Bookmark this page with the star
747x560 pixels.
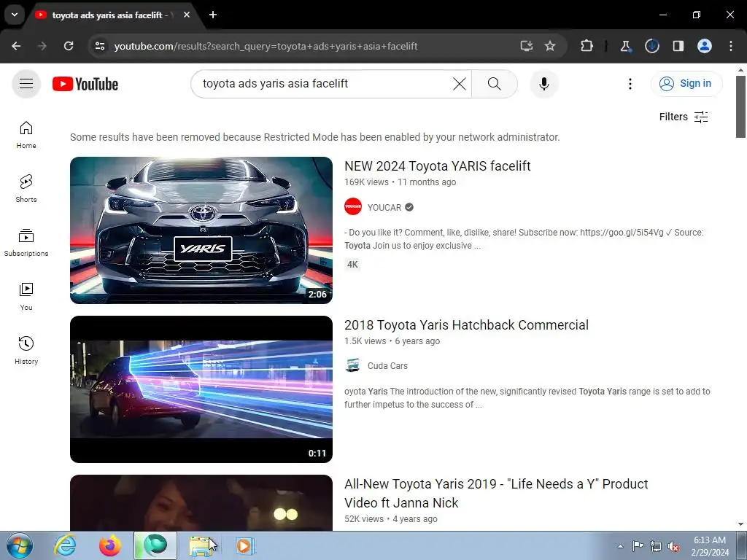pos(550,46)
